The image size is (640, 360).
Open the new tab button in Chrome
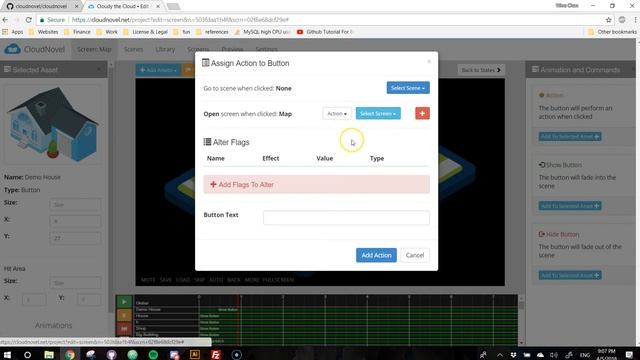coord(173,6)
